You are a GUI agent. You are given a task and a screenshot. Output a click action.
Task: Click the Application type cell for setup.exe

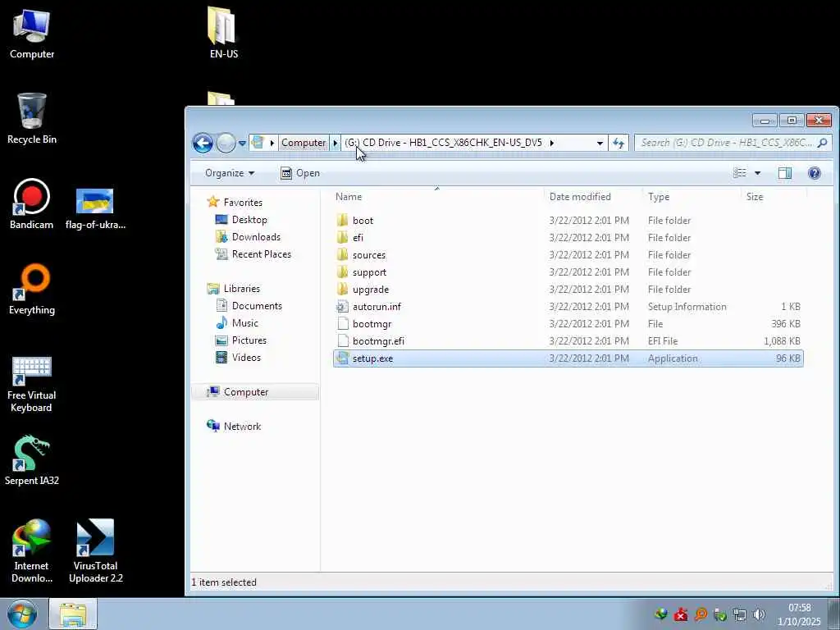pyautogui.click(x=673, y=358)
